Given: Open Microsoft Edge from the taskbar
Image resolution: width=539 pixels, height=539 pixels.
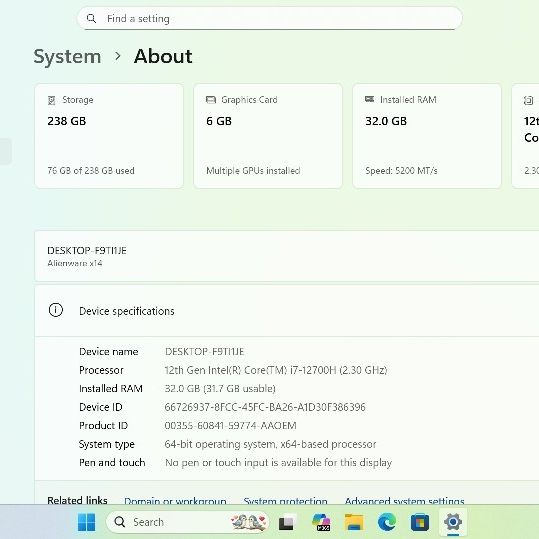Looking at the screenshot, I should point(387,522).
